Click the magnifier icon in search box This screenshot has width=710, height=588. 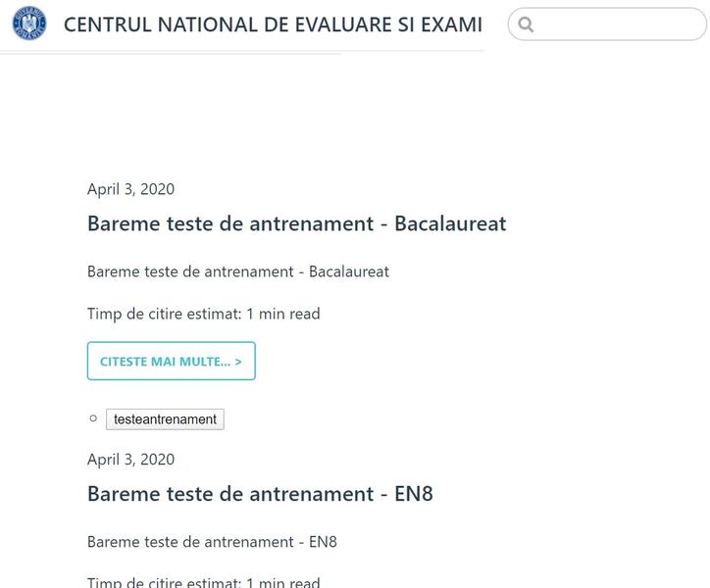526,24
